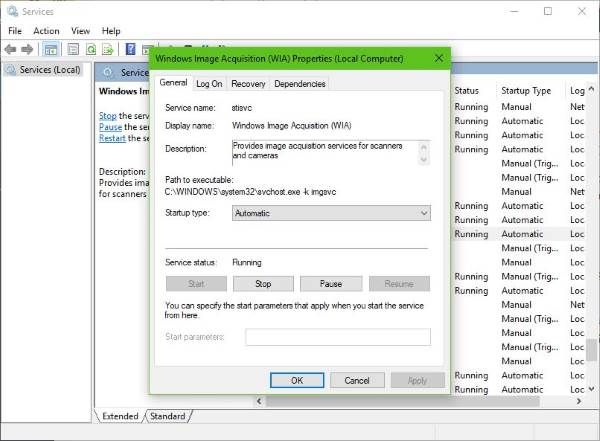This screenshot has height=441, width=600.
Task: Click the blue Help toolbar icon
Action: coord(130,49)
